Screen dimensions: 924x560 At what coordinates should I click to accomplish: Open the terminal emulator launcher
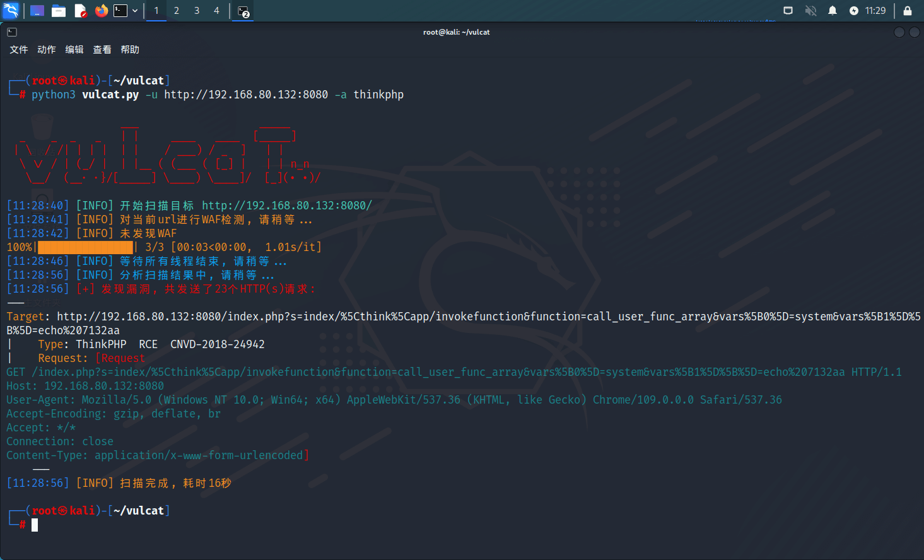(120, 11)
